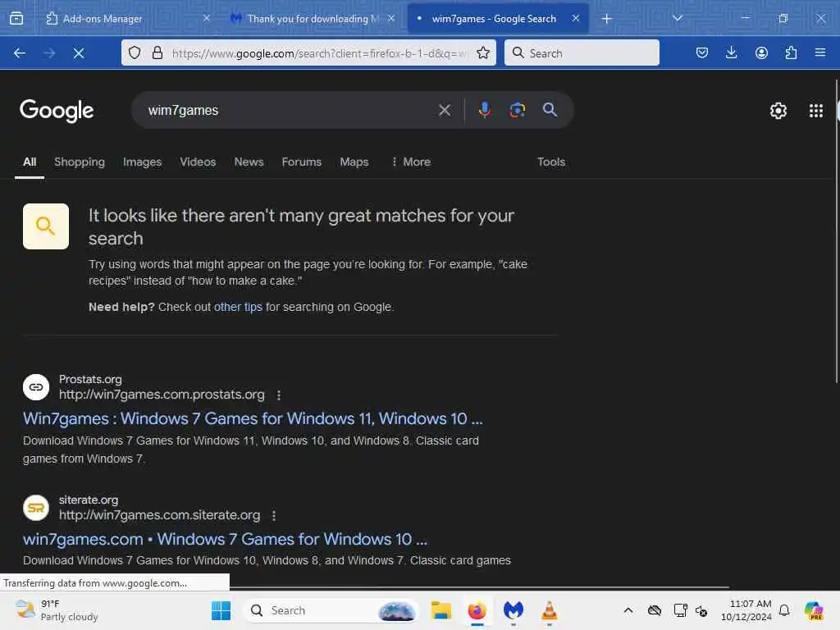
Task: Open the Firefox downloads panel
Action: pyautogui.click(x=731, y=52)
